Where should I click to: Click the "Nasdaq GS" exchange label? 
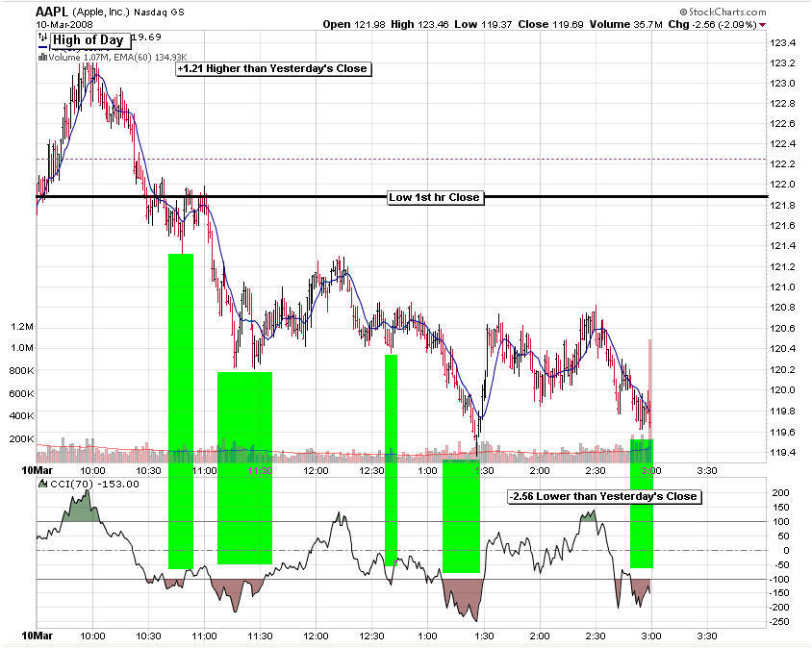[x=159, y=12]
